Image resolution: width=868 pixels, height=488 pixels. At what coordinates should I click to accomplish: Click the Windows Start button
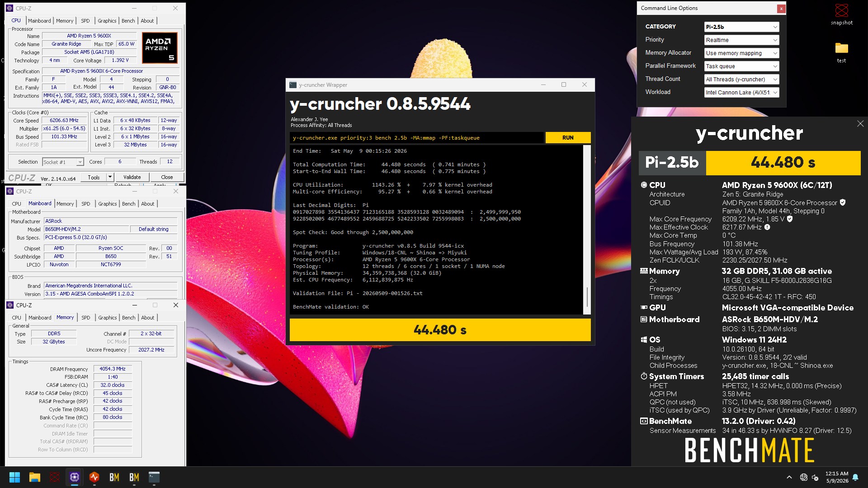pyautogui.click(x=14, y=477)
